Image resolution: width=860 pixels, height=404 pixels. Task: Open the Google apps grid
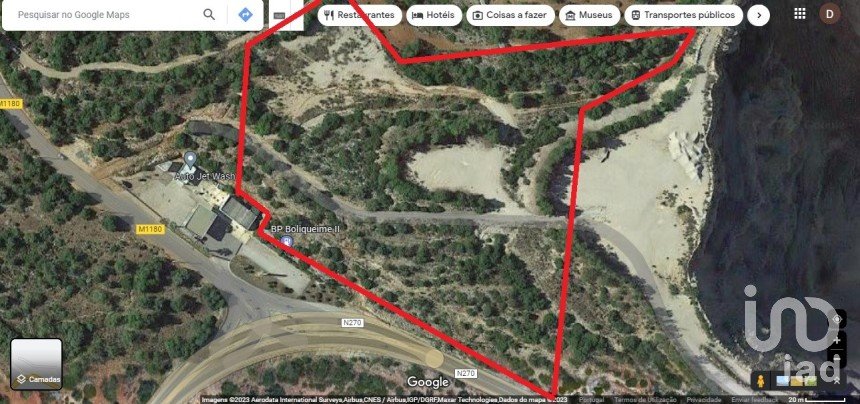click(x=800, y=14)
